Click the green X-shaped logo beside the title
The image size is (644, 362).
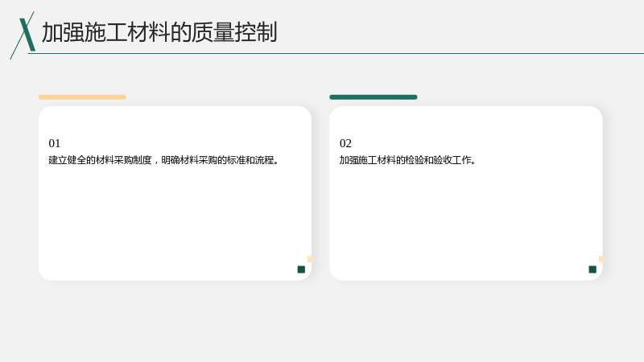pyautogui.click(x=23, y=35)
